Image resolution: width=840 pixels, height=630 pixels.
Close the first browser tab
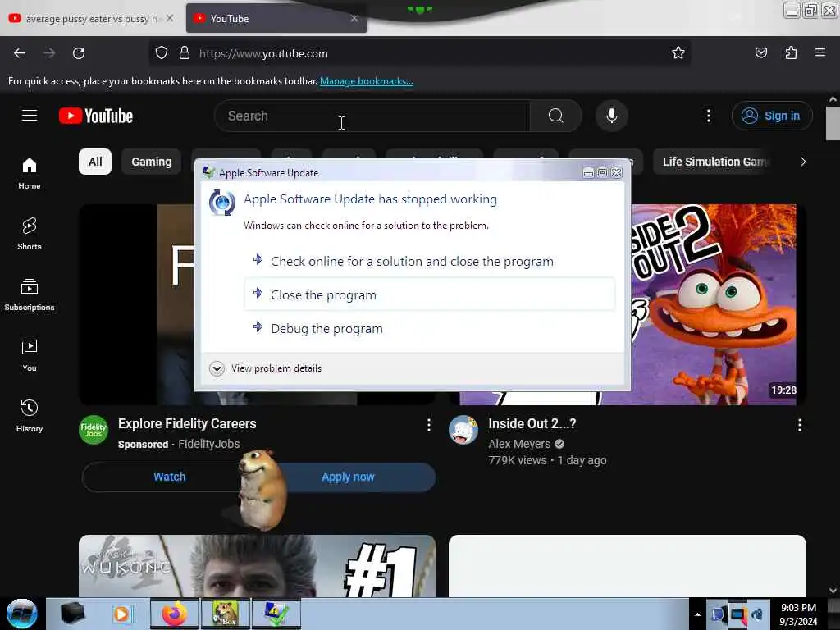(169, 18)
